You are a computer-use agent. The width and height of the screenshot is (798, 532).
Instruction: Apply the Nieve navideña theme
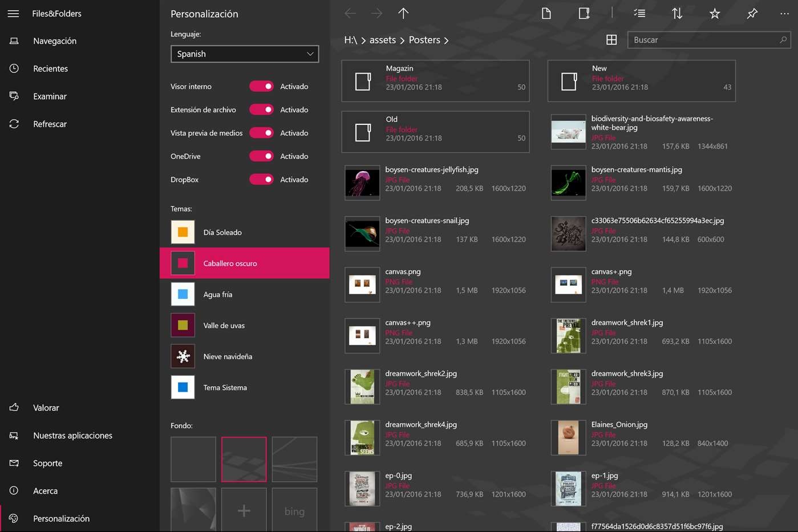[x=245, y=356]
